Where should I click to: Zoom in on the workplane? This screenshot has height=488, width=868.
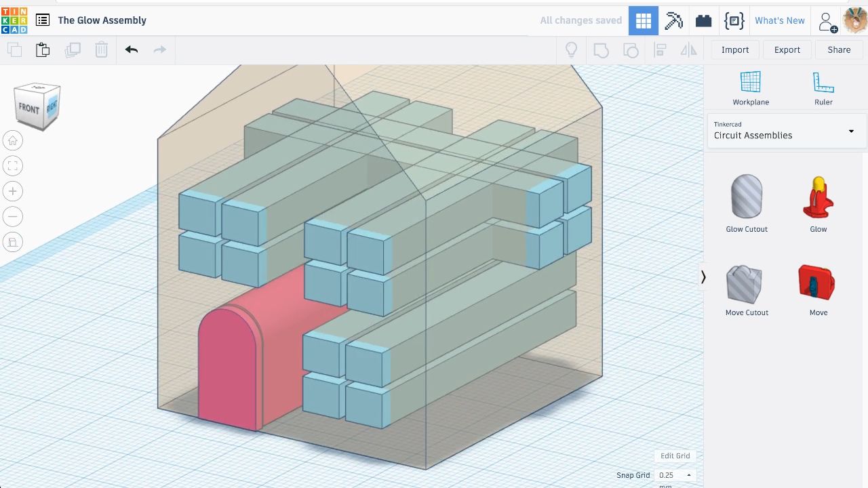tap(13, 191)
